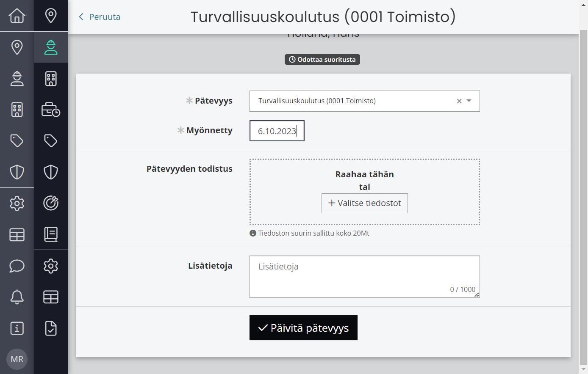The height and width of the screenshot is (374, 588).
Task: Open the book icon in the inner sidebar
Action: point(51,234)
